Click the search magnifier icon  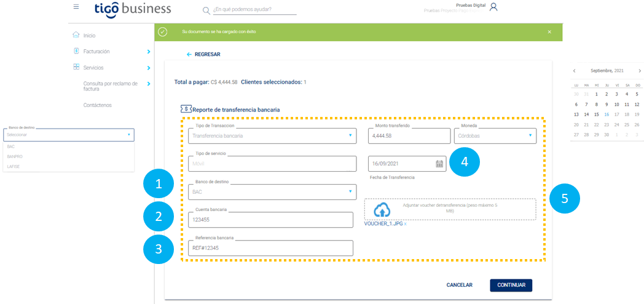(x=206, y=10)
